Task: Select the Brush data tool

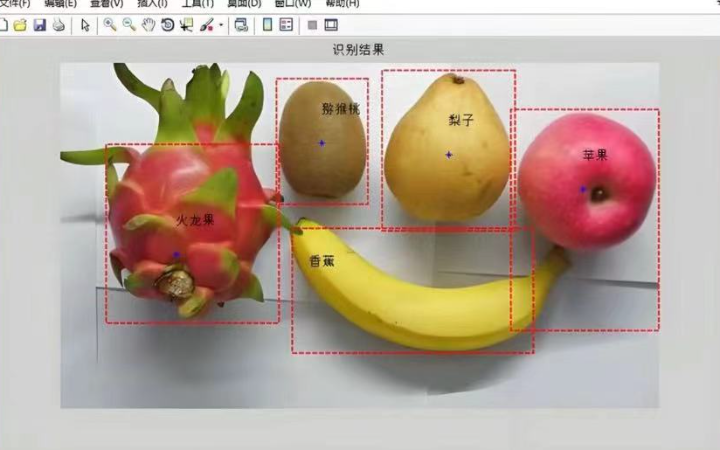Action: point(206,25)
